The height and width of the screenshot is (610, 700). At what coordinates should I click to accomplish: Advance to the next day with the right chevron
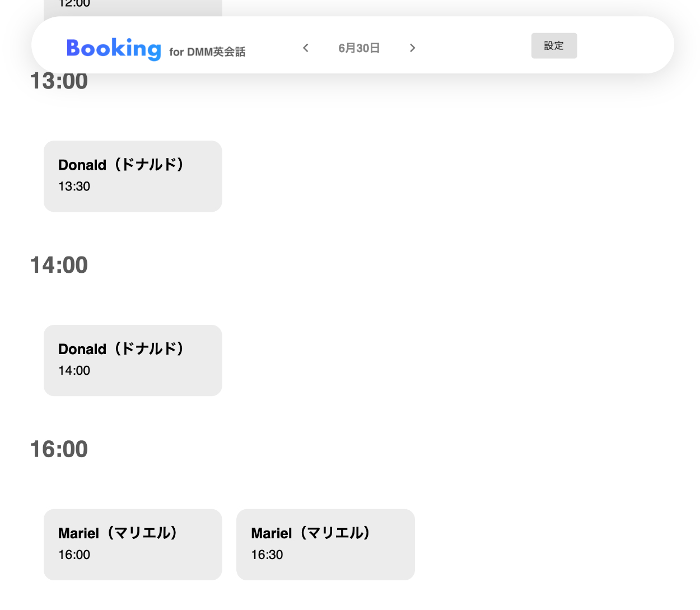(413, 48)
